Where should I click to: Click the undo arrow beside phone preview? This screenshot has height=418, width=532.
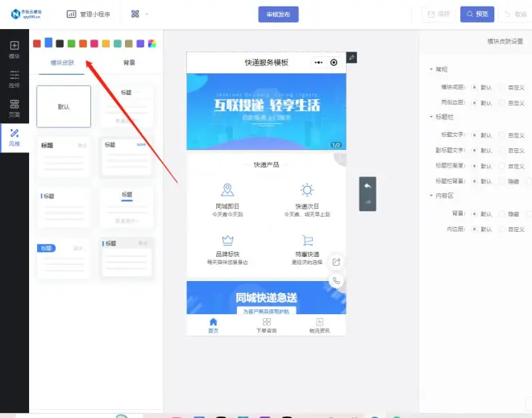368,186
